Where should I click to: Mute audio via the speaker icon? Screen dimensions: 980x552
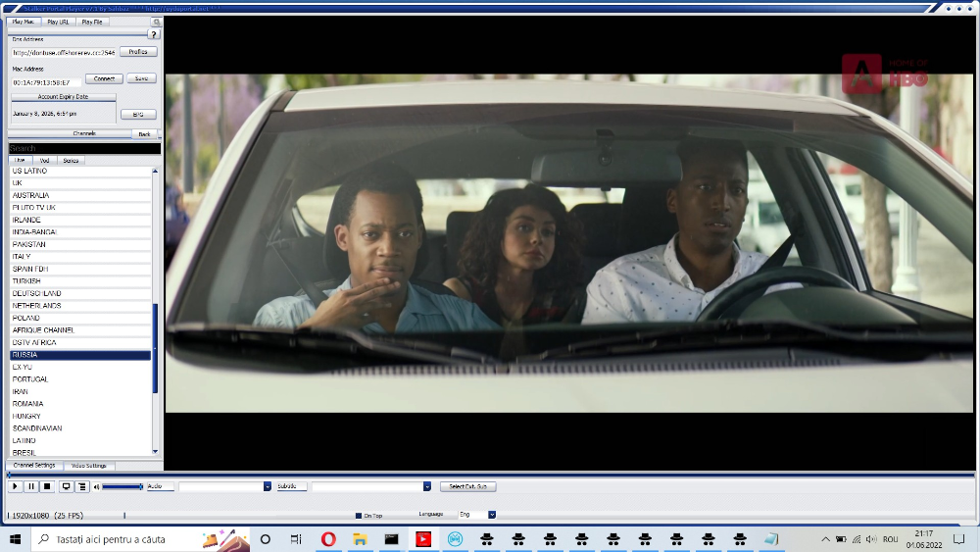[96, 486]
